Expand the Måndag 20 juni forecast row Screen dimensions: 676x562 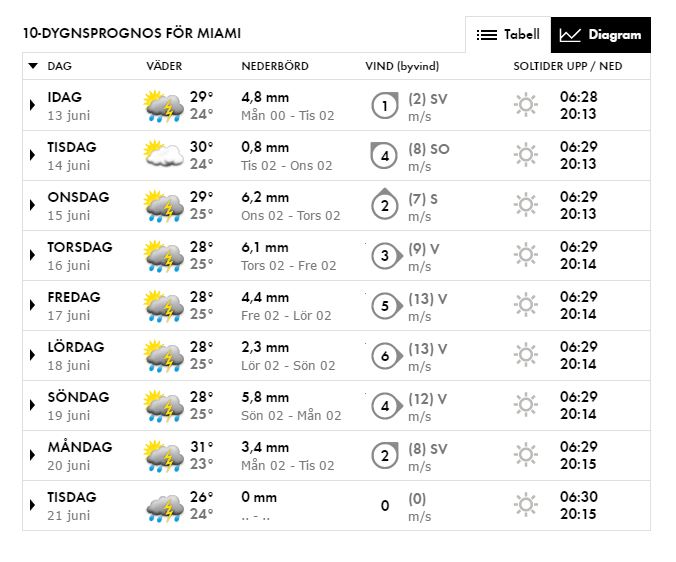[33, 455]
